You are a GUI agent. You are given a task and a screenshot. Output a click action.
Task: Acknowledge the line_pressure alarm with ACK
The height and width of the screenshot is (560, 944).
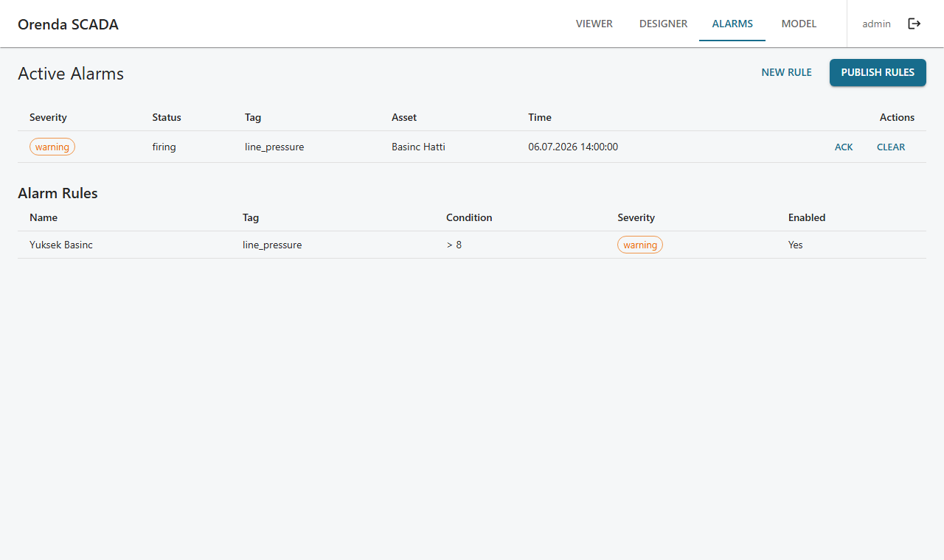point(844,147)
